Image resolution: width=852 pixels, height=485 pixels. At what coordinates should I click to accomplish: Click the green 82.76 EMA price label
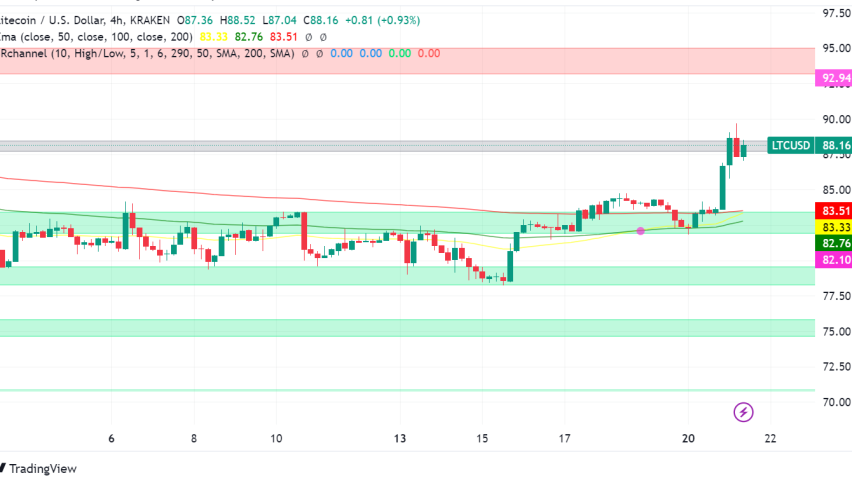click(x=834, y=243)
